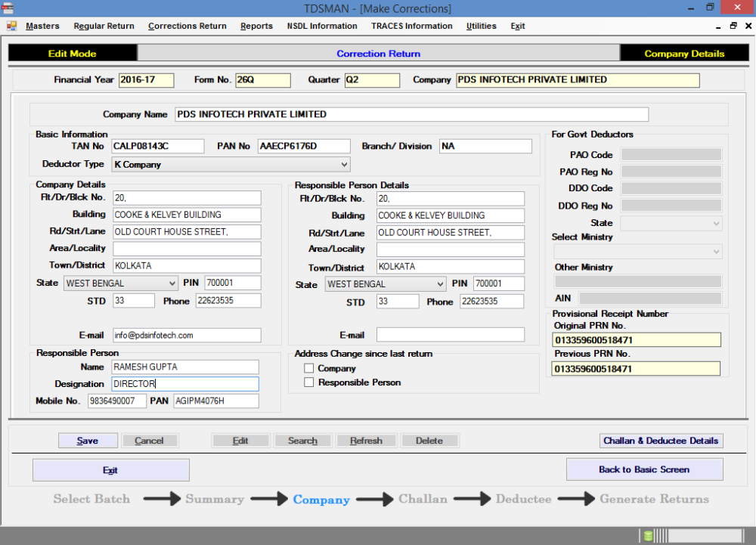Viewport: 756px width, 545px height.
Task: Click the TDSMAN application icon in title bar
Action: coord(8,8)
